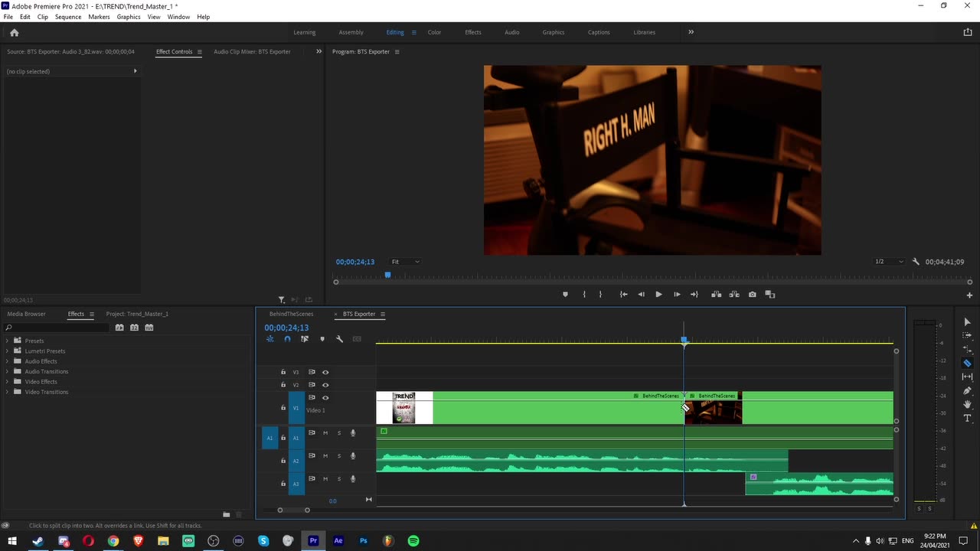Play the sequence in Program monitor
The width and height of the screenshot is (980, 551).
click(x=658, y=295)
